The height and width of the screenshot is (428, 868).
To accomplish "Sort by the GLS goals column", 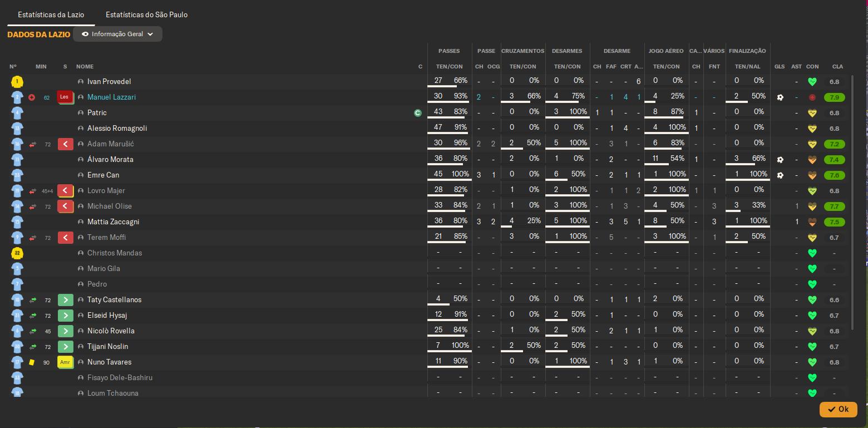I will pyautogui.click(x=780, y=67).
